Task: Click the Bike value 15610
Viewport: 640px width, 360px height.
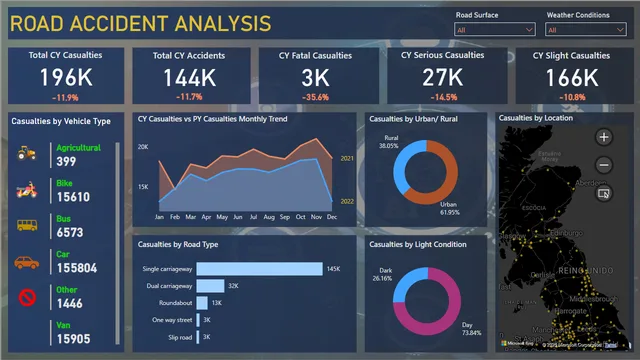Action: coord(73,197)
